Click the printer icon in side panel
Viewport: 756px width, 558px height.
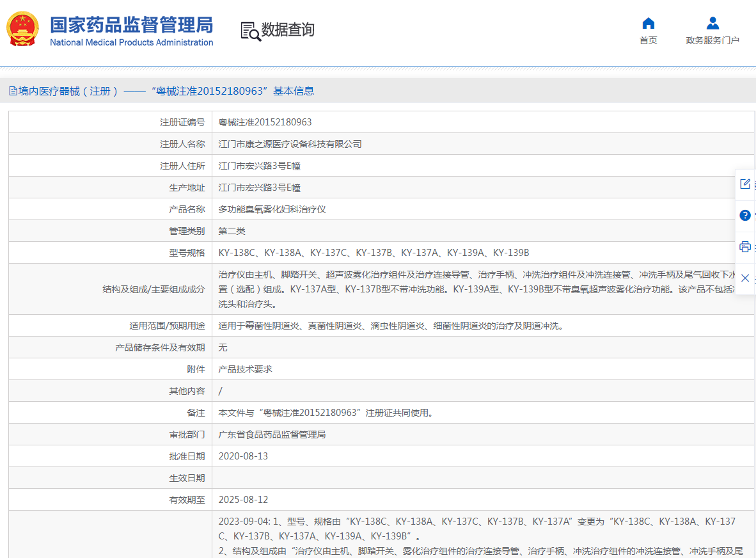(745, 247)
